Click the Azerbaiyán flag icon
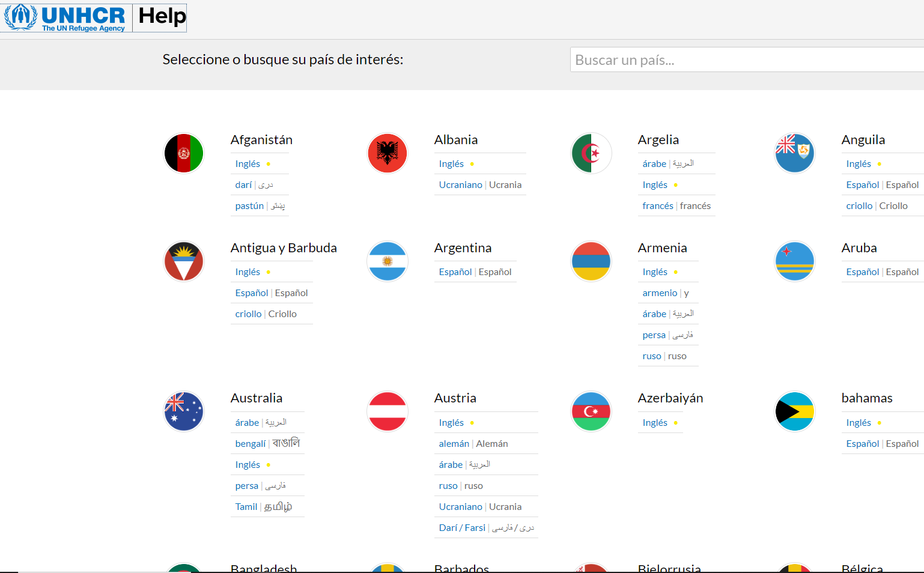The height and width of the screenshot is (573, 924). (591, 411)
